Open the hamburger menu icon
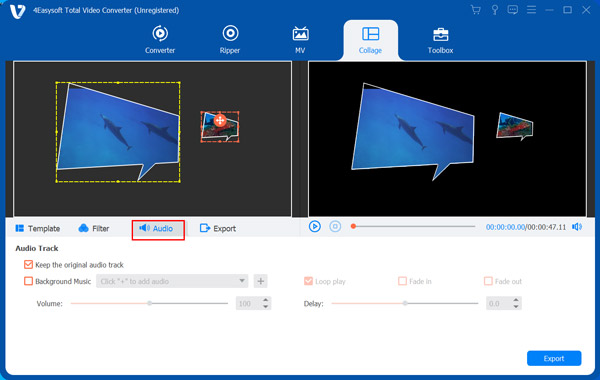Image resolution: width=600 pixels, height=380 pixels. click(531, 10)
